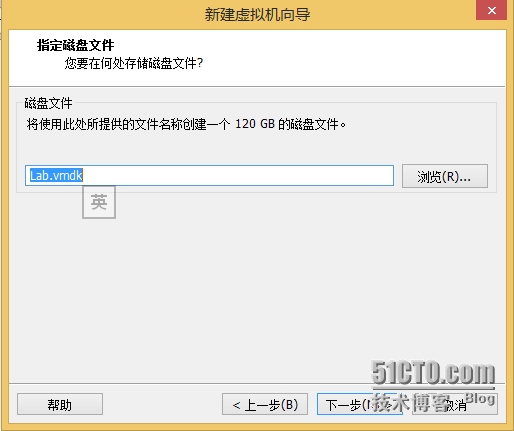Proceed with the 下一步 next button
Image resolution: width=514 pixels, height=431 pixels.
360,405
